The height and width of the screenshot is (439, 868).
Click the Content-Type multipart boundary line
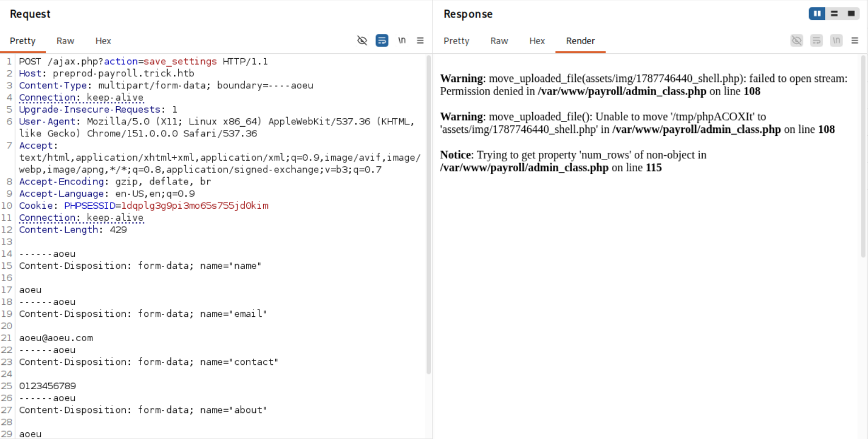point(166,85)
